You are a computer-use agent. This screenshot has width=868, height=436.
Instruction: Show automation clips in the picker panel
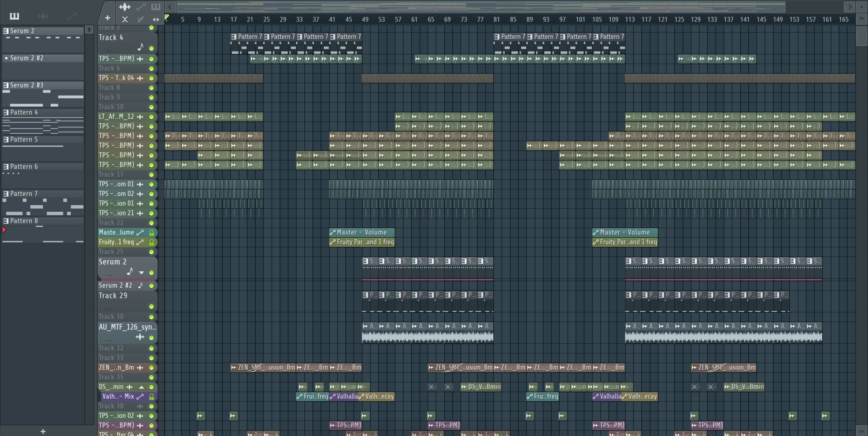coord(72,16)
